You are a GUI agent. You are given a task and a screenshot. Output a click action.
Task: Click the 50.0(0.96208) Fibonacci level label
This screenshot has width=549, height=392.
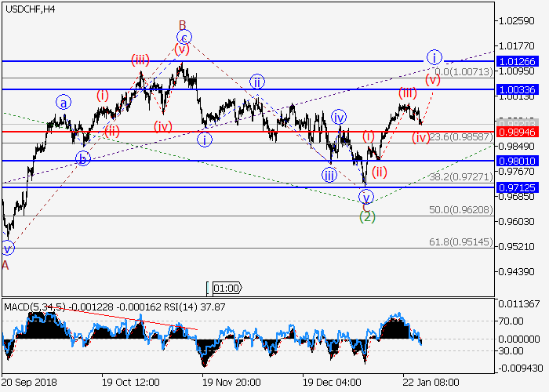[x=460, y=212]
